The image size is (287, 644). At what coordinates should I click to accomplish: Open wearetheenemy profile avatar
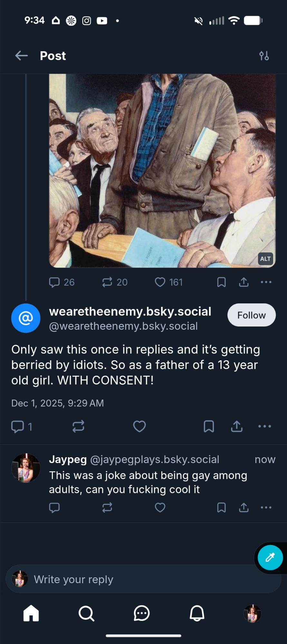[26, 318]
